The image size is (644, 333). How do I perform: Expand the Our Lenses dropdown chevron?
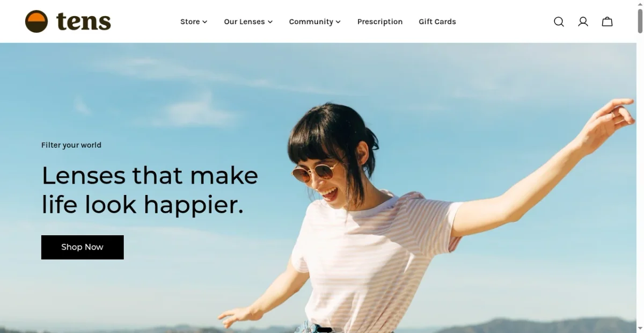pos(270,22)
